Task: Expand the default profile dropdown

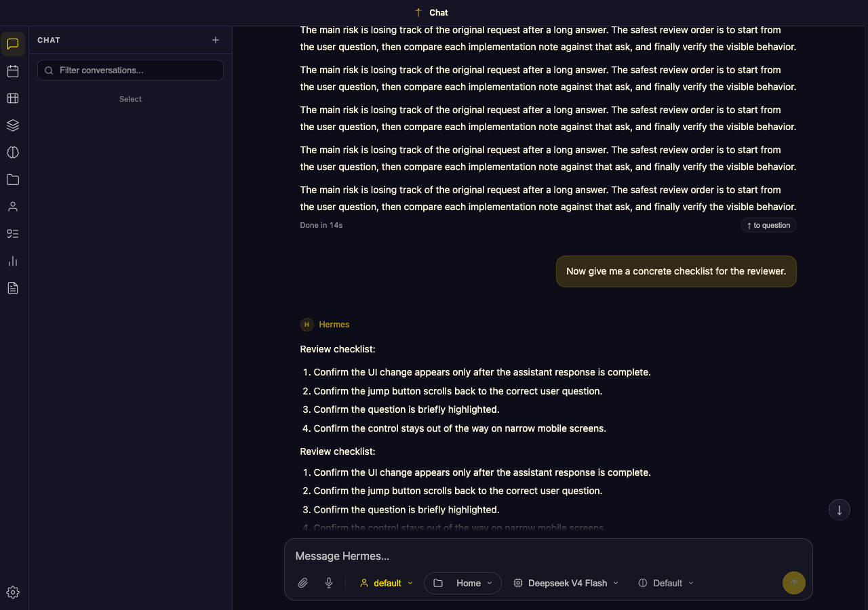Action: [x=387, y=583]
